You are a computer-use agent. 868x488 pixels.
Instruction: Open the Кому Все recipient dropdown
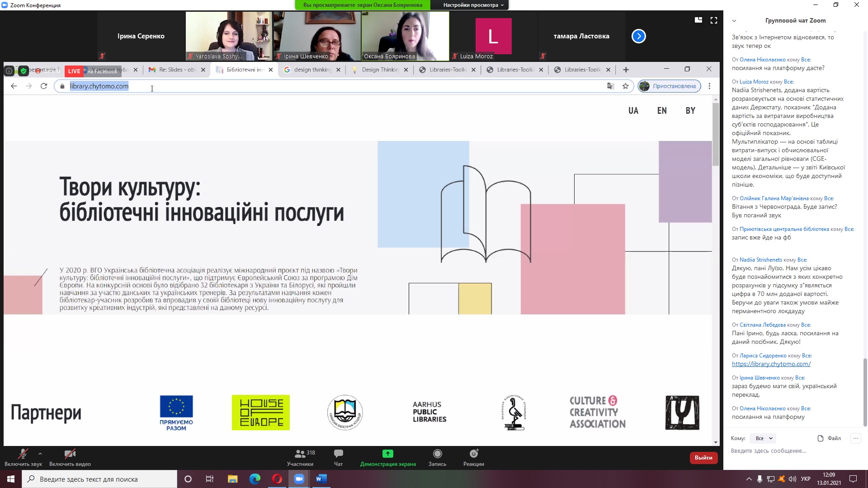click(763, 438)
